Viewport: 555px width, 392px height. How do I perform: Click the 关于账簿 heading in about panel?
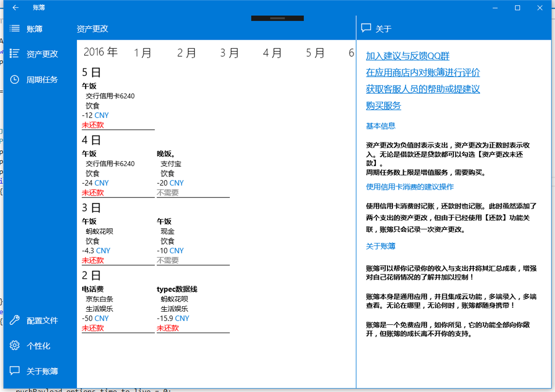click(x=380, y=246)
